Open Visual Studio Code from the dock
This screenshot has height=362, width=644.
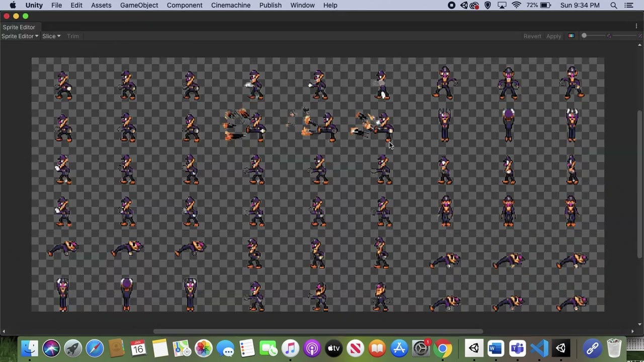pyautogui.click(x=539, y=348)
